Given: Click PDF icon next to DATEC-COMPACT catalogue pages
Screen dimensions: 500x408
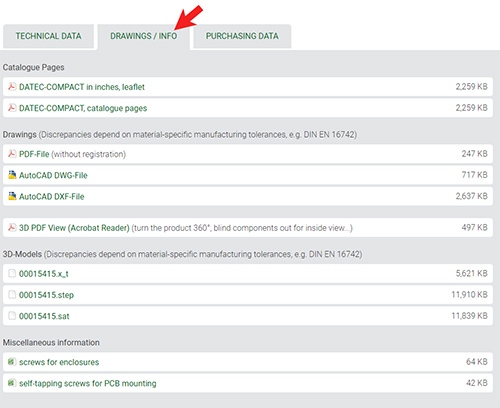Looking at the screenshot, I should point(12,108).
